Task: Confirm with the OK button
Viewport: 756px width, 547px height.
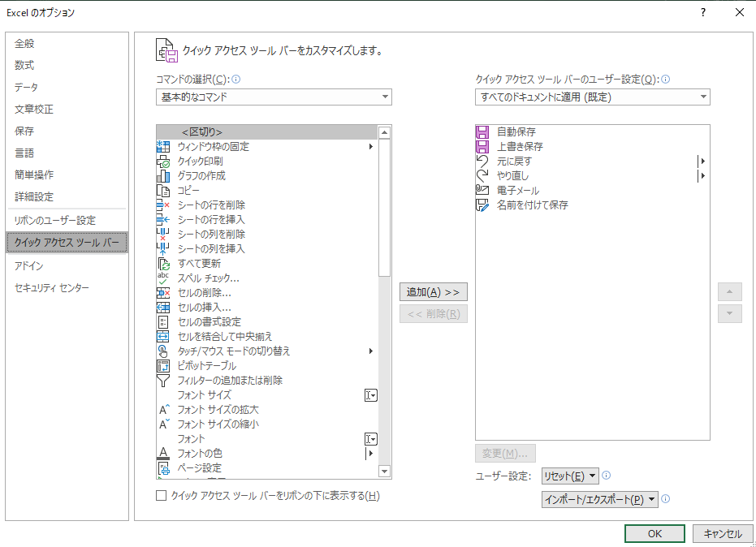Action: pos(654,533)
